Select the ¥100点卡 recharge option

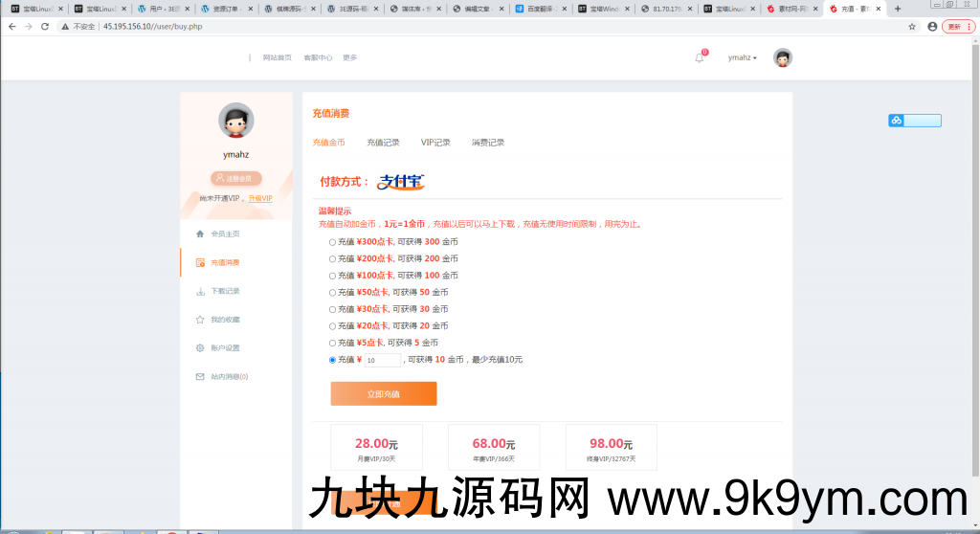coord(332,276)
